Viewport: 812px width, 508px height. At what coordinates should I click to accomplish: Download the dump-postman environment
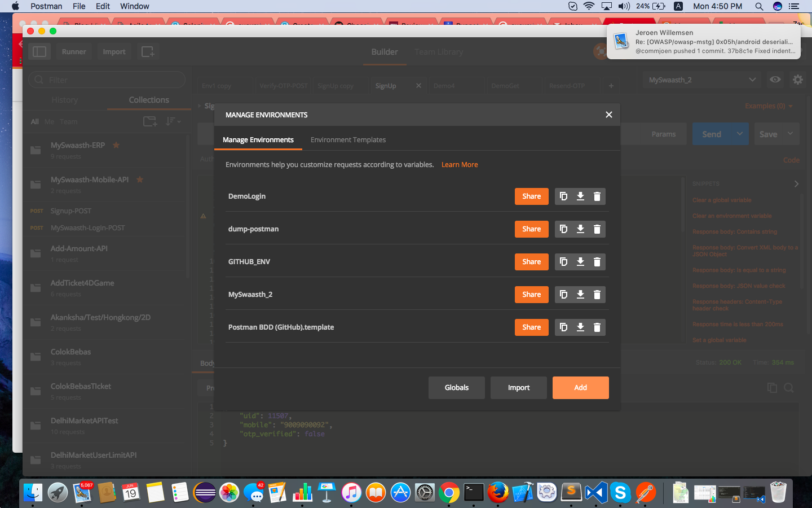coord(580,229)
